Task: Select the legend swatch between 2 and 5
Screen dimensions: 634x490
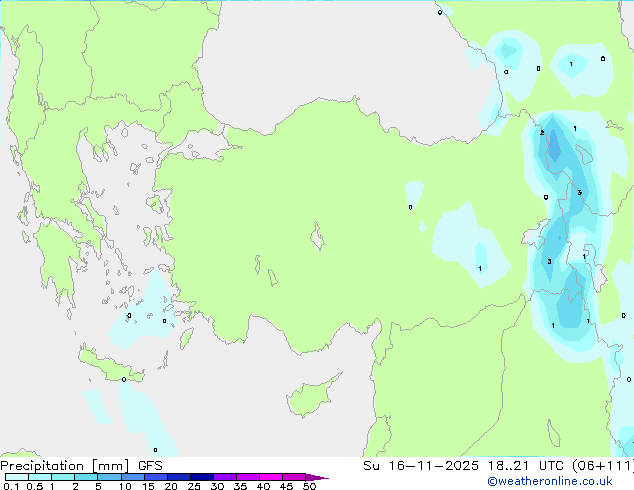Action: pyautogui.click(x=86, y=477)
